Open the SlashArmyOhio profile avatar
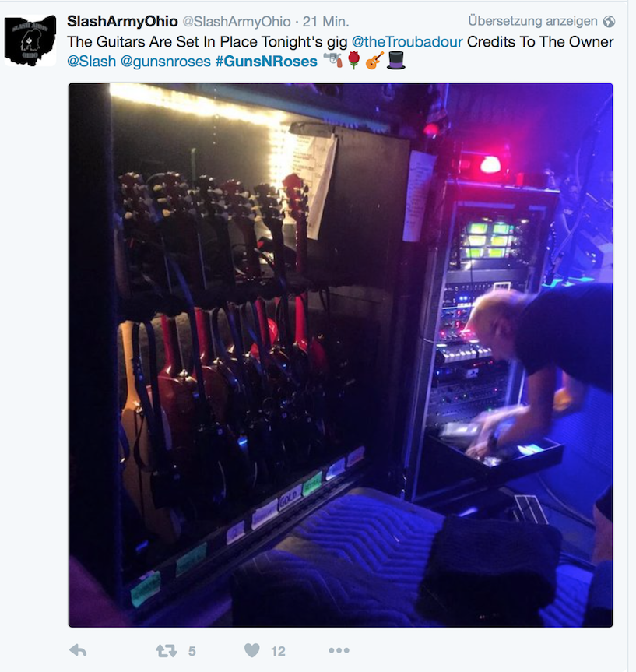 point(30,40)
